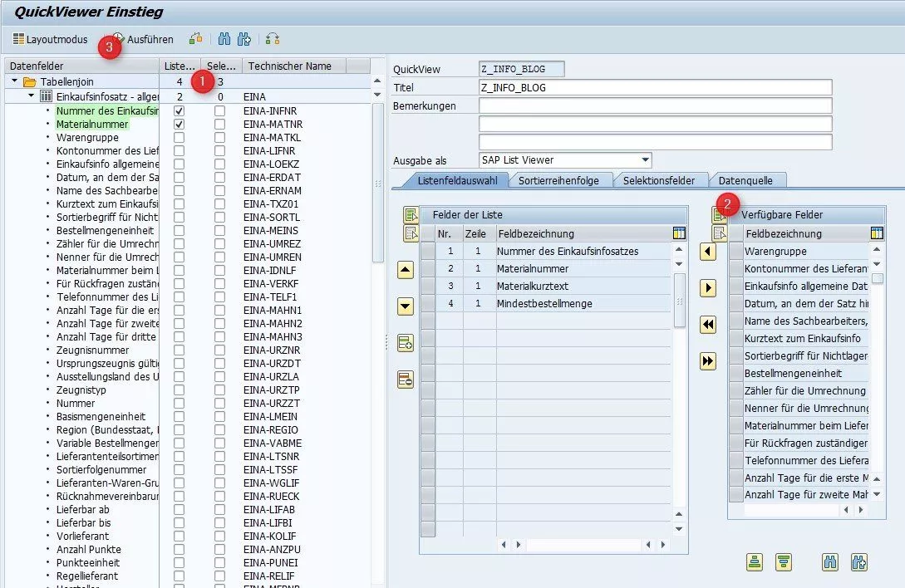Viewport: 905px width, 588px height.
Task: Open column configuration icon in Felder der Liste
Action: coord(679,233)
